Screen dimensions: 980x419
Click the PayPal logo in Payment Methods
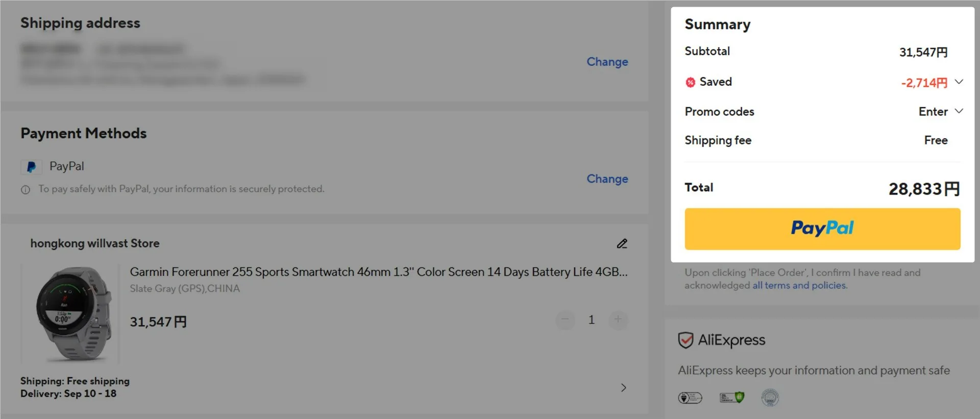pyautogui.click(x=31, y=167)
